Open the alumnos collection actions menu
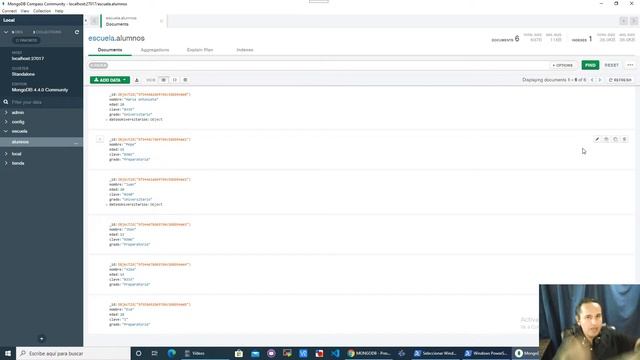The image size is (640, 360). tap(76, 142)
